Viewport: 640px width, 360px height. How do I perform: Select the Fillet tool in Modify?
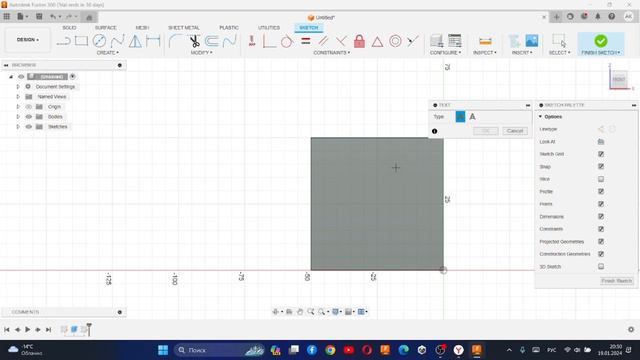pyautogui.click(x=176, y=41)
